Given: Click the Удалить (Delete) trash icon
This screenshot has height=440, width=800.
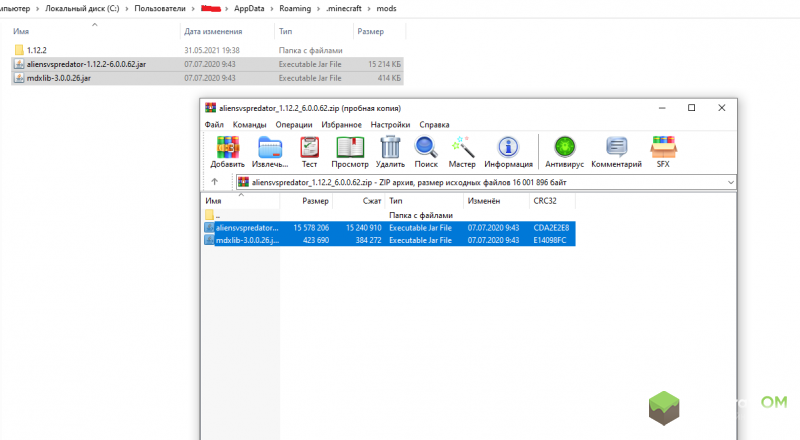Looking at the screenshot, I should click(x=391, y=151).
